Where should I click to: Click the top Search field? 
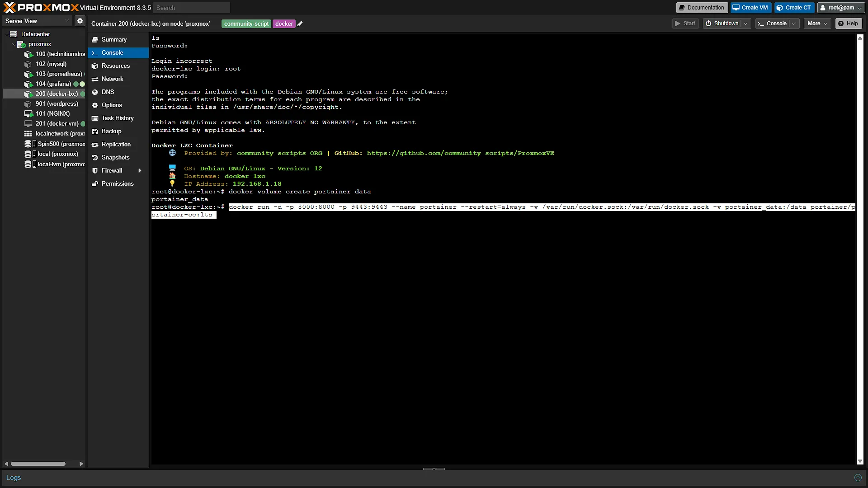click(191, 8)
